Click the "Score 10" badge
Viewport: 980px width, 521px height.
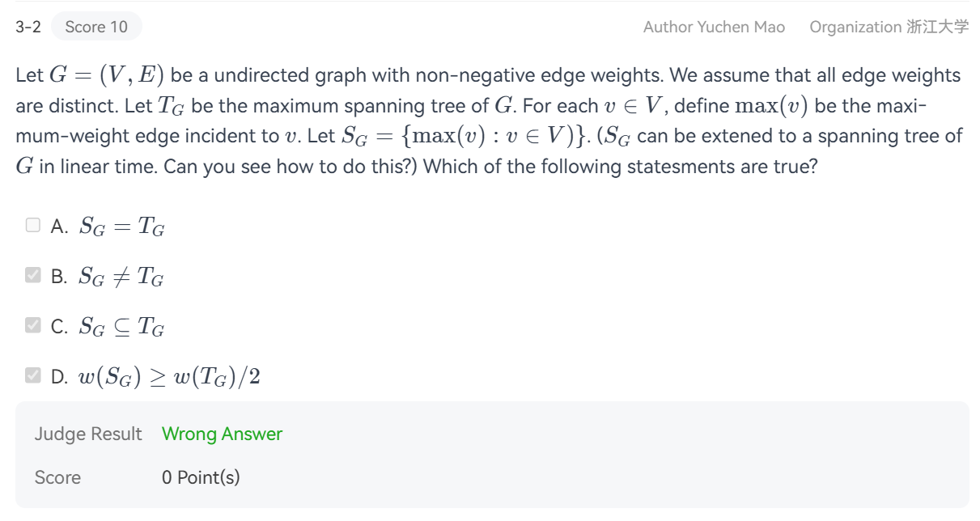(x=95, y=27)
